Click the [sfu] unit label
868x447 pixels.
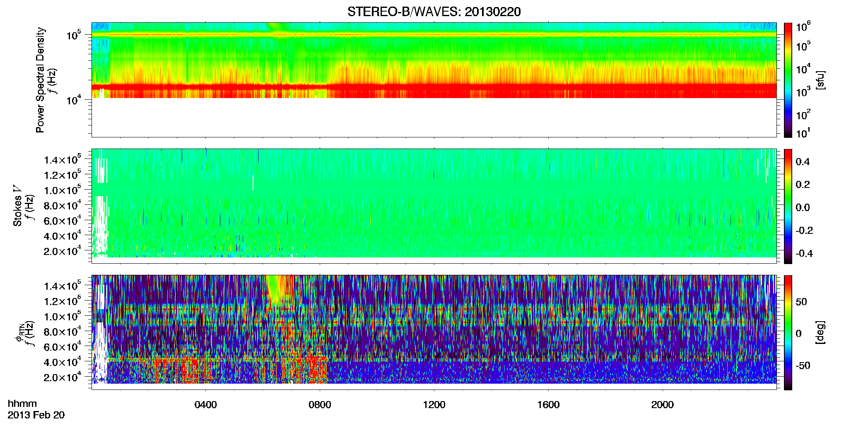[x=820, y=80]
